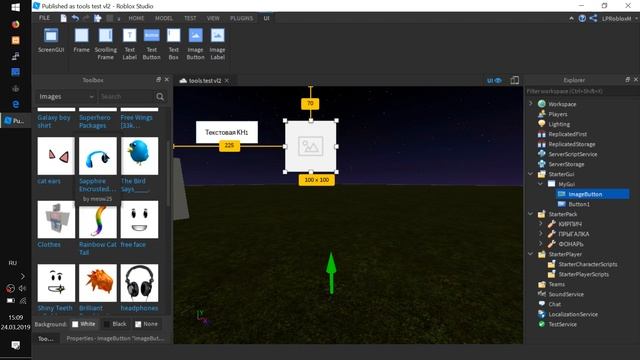Screen dimensions: 640x360
Task: Click the Toolbox search field
Action: tap(126, 97)
